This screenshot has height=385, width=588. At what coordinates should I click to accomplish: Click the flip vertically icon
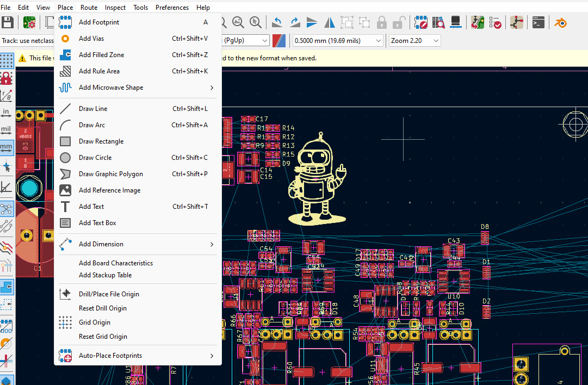(312, 22)
